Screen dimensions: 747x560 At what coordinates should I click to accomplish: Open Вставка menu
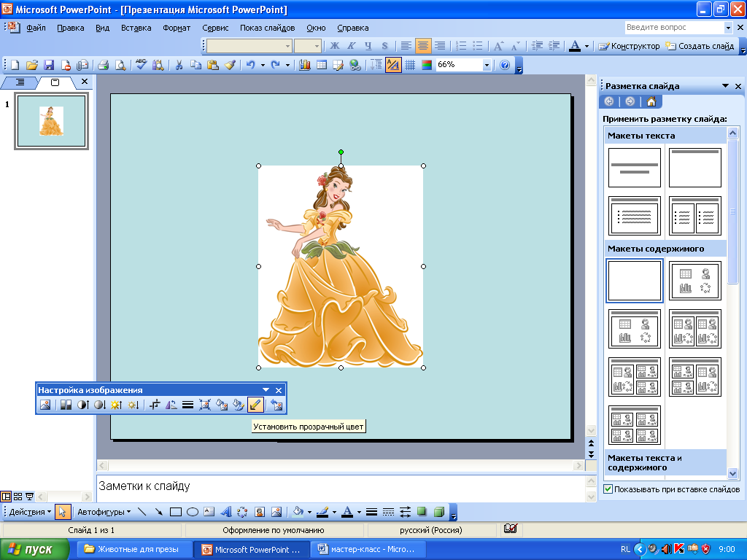click(136, 28)
